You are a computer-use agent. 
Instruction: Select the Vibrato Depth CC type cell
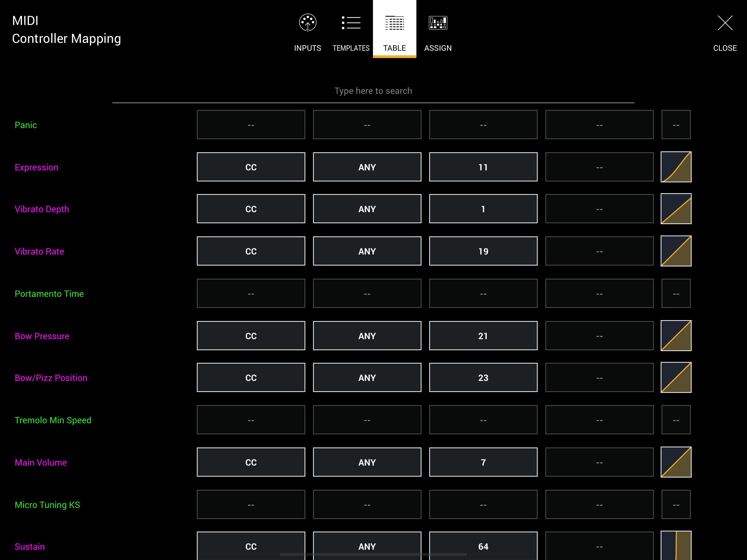[251, 209]
